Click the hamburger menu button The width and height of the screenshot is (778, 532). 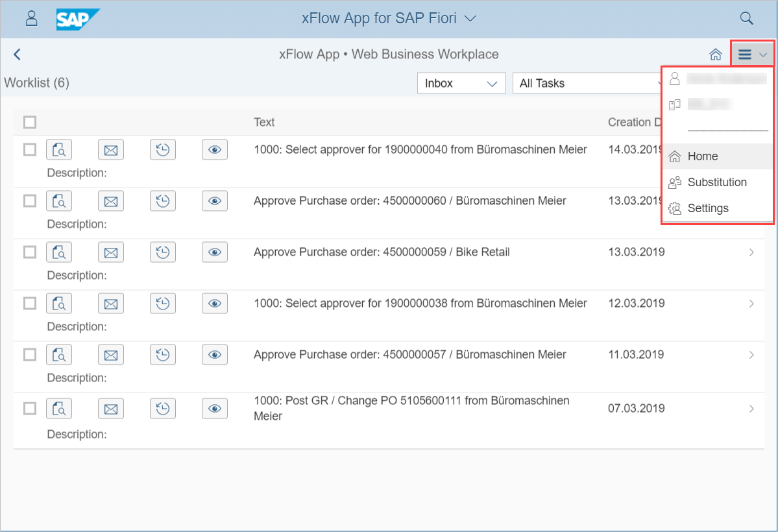(x=752, y=54)
